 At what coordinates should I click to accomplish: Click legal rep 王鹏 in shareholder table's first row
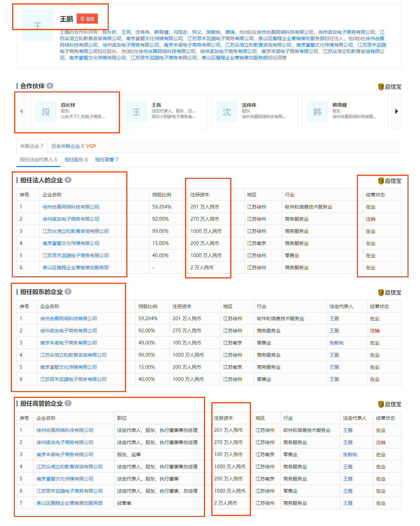point(334,319)
